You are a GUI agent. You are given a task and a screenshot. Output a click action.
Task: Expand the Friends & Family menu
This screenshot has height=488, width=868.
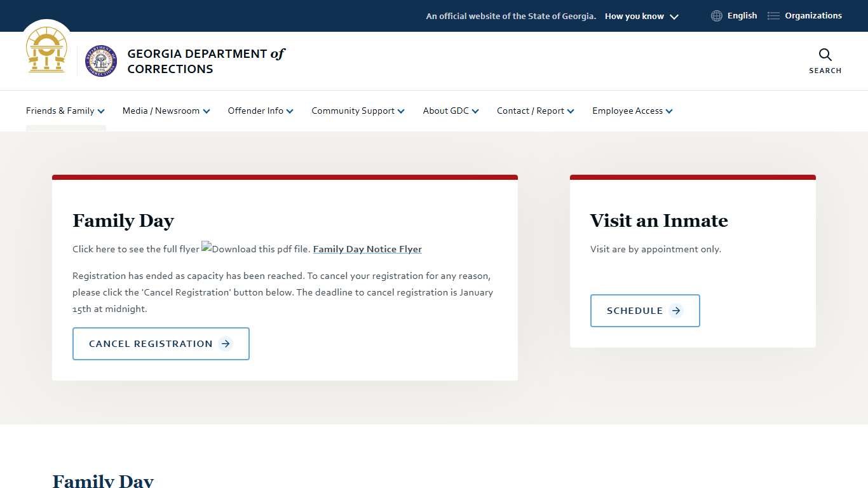[65, 111]
